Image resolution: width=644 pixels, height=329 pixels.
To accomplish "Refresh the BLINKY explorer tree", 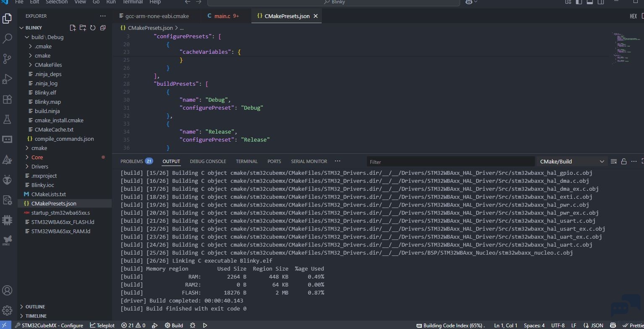I will [x=93, y=28].
